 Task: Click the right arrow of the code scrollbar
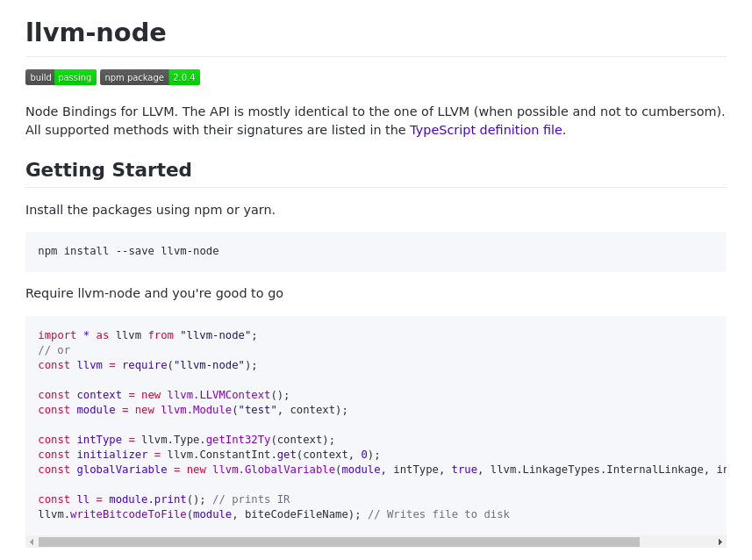pos(720,542)
